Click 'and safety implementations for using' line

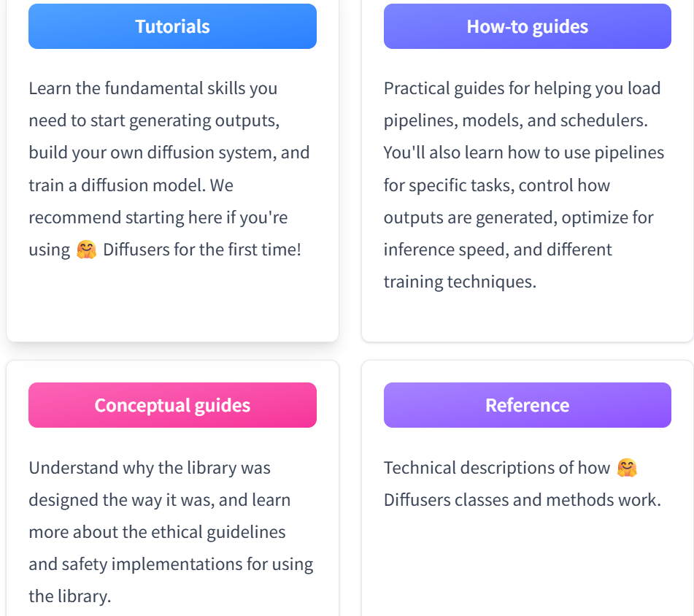tap(171, 564)
